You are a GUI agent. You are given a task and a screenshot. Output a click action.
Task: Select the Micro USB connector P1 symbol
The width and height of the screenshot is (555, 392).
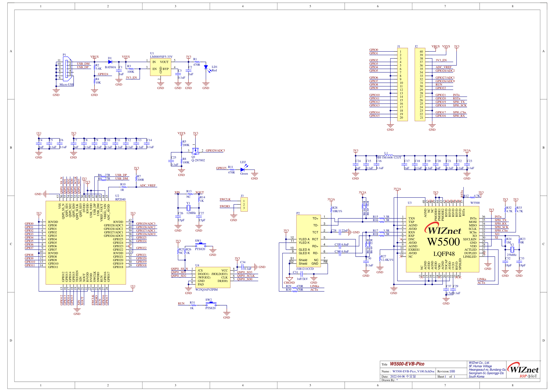[x=67, y=69]
